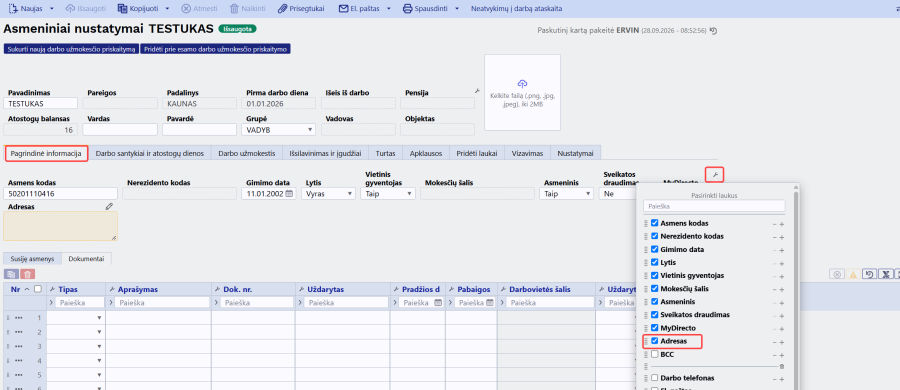Open the Darbo užmokestis tab
The image size is (900, 390).
point(247,153)
